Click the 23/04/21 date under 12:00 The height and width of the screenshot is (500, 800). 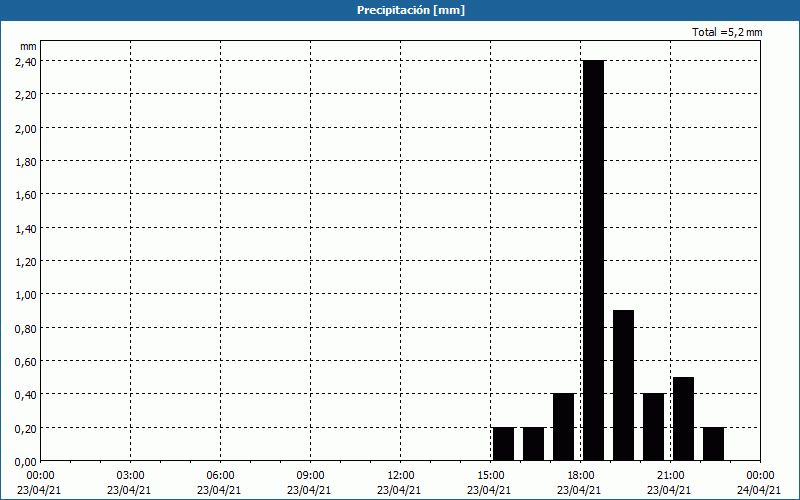(399, 490)
